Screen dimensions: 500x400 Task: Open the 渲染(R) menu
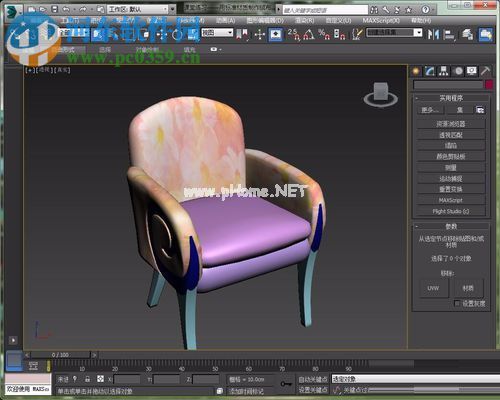pyautogui.click(x=305, y=21)
